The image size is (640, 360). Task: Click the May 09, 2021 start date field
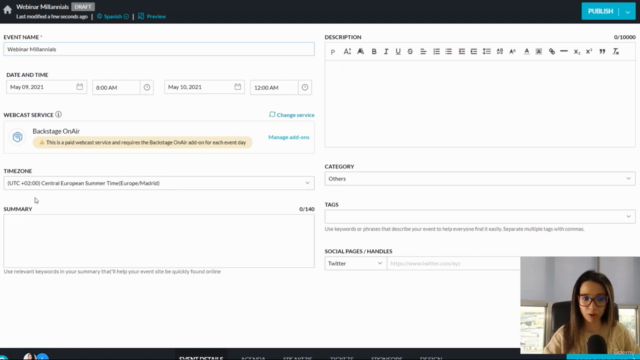pyautogui.click(x=46, y=87)
